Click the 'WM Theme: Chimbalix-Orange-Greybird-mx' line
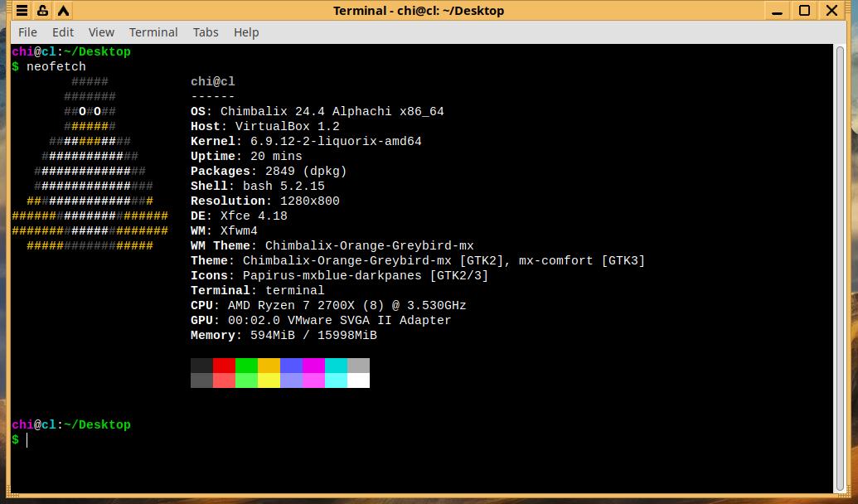858x504 pixels. tap(332, 245)
